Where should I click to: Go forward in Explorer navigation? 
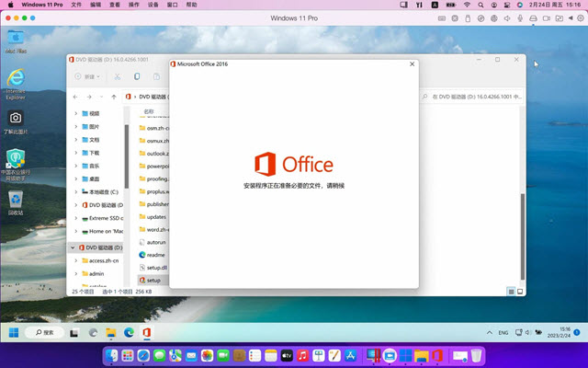click(89, 97)
